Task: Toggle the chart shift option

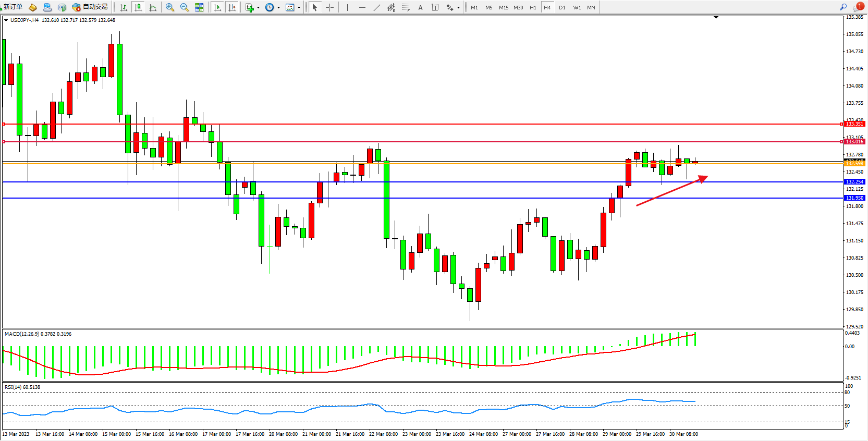Action: 232,7
